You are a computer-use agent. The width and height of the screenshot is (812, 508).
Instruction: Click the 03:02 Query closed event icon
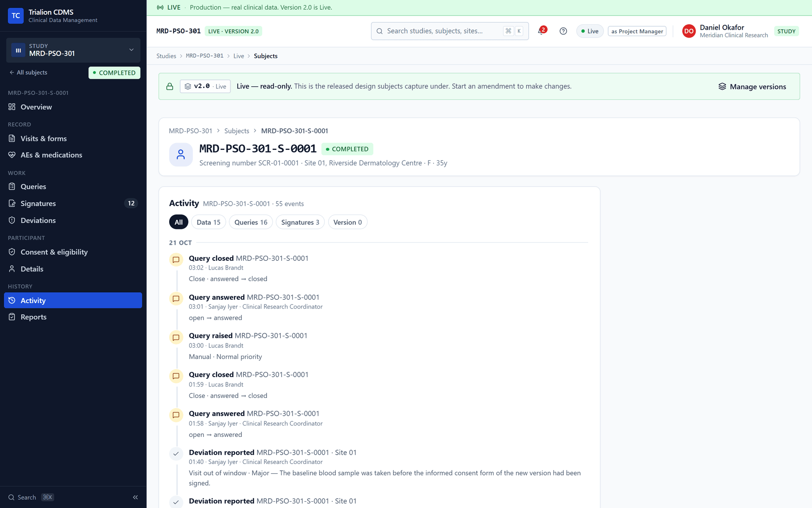pyautogui.click(x=176, y=260)
